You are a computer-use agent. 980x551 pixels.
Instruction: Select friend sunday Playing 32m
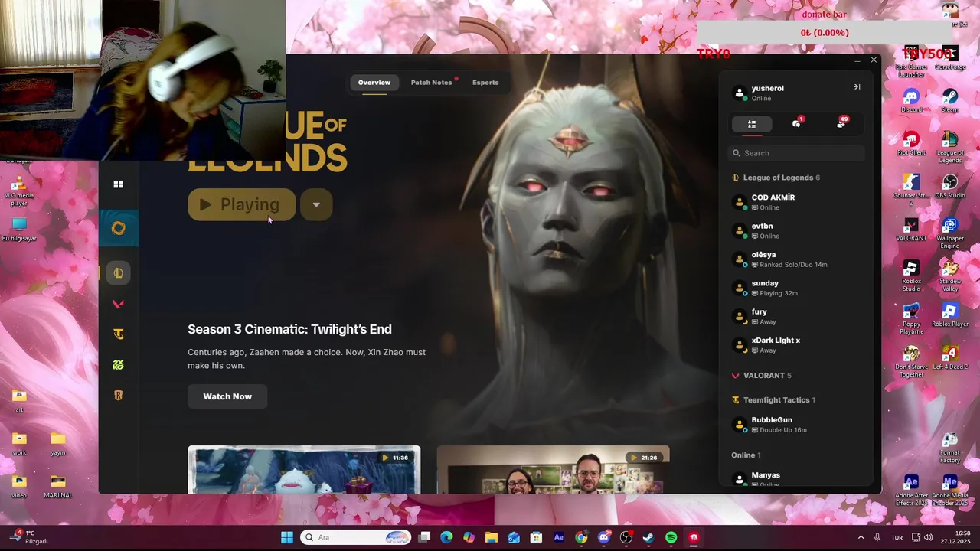796,288
